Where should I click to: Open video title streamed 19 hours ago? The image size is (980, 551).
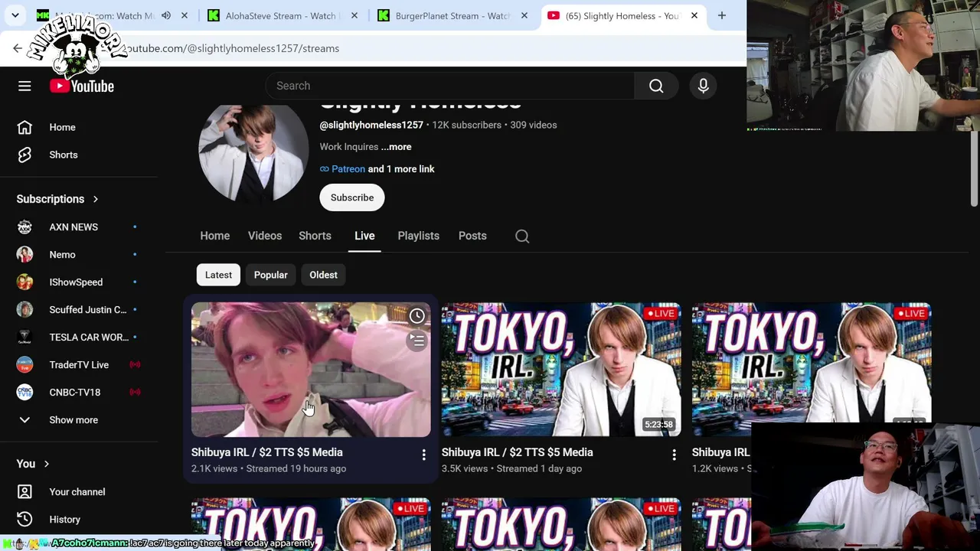click(x=267, y=452)
